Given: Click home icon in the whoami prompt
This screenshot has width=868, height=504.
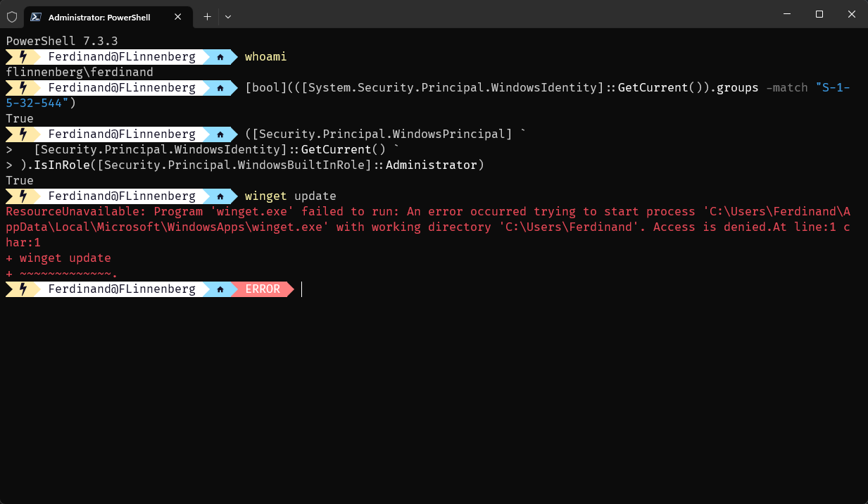Looking at the screenshot, I should click(x=220, y=57).
